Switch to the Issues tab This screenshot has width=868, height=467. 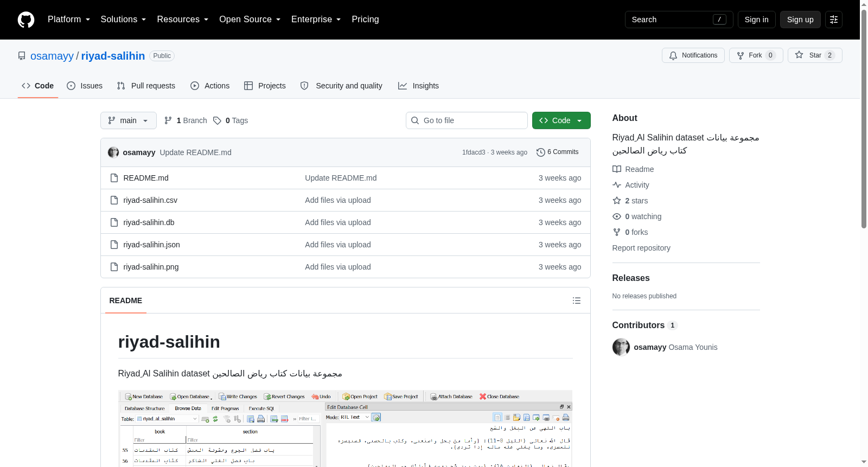[85, 86]
